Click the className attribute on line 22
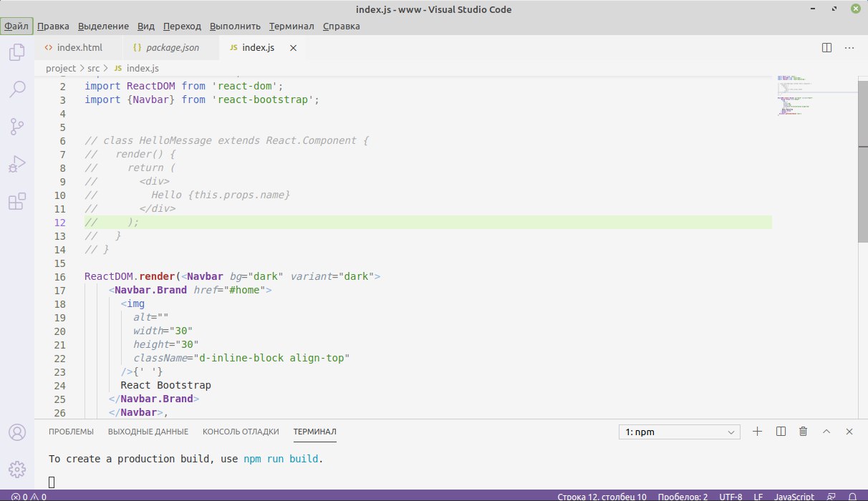868x501 pixels. tap(160, 358)
